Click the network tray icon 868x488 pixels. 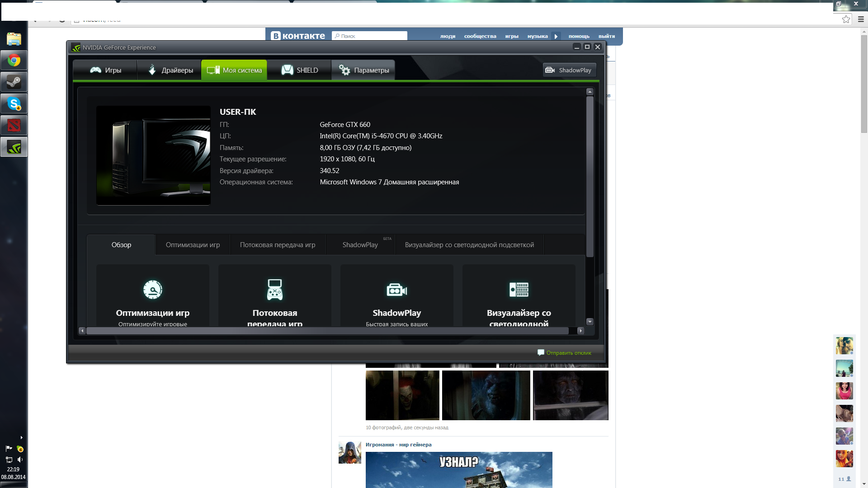[x=9, y=460]
